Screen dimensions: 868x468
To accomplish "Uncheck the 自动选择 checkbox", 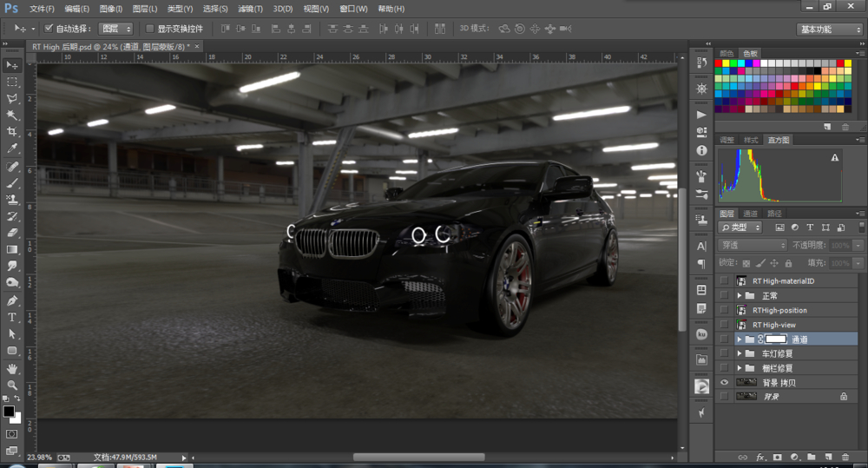I will pyautogui.click(x=49, y=29).
